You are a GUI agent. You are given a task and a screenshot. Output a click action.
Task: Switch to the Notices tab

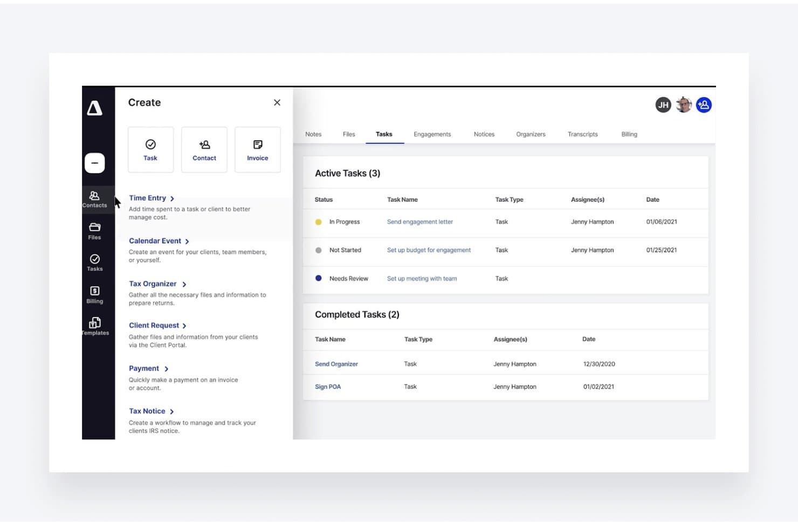coord(484,134)
